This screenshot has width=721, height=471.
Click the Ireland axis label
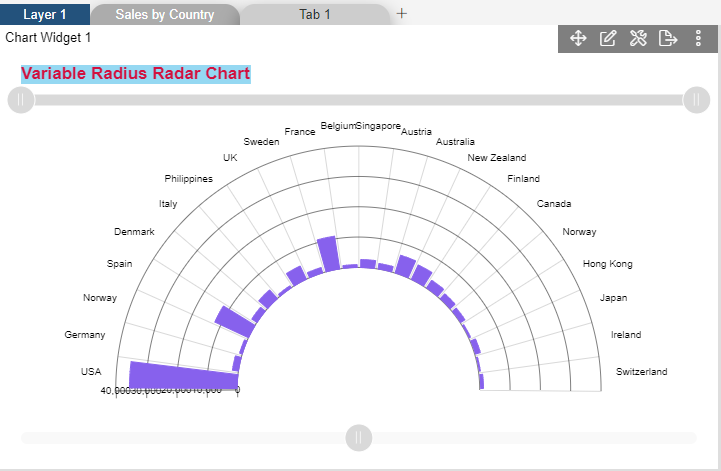point(626,335)
